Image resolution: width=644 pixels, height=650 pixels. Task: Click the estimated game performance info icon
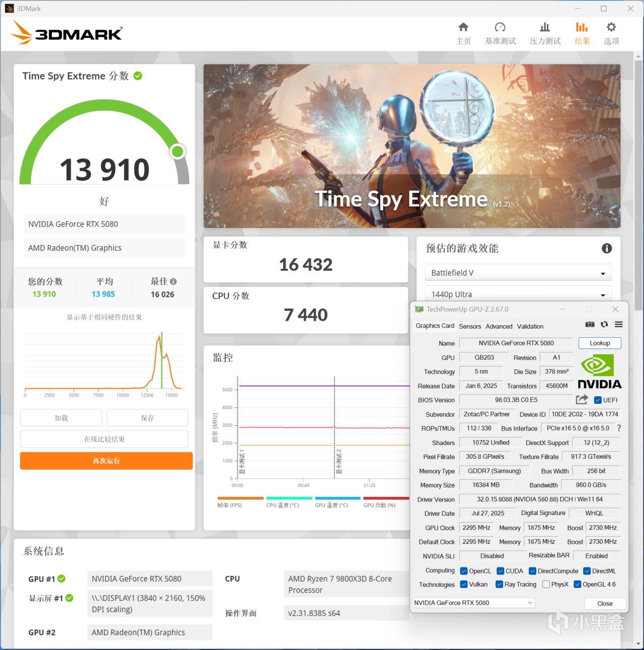(x=607, y=248)
